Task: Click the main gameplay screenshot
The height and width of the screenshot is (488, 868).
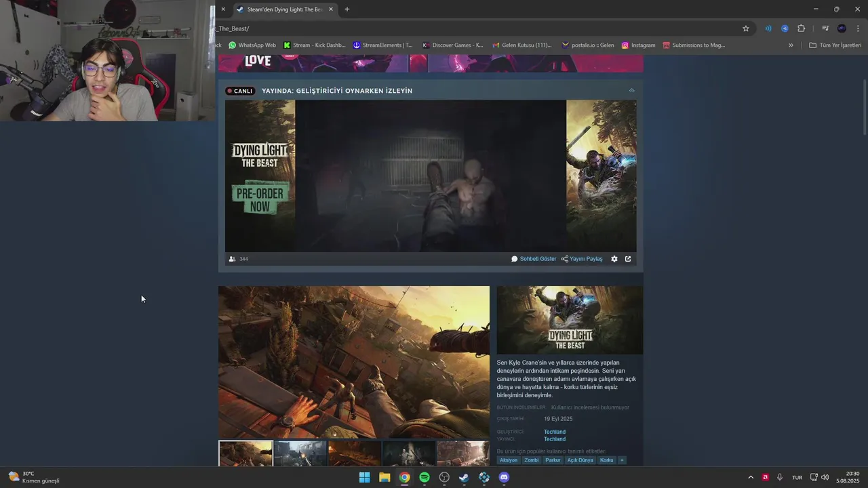Action: pos(354,362)
